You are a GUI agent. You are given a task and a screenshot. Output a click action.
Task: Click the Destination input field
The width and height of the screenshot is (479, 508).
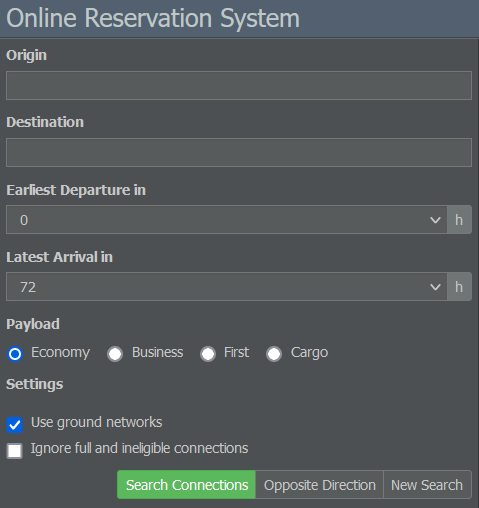click(239, 152)
